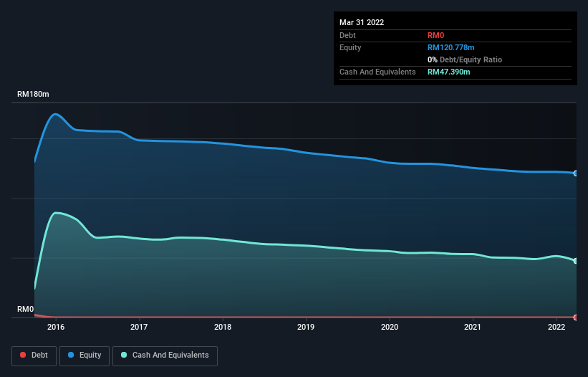This screenshot has width=588, height=377.
Task: Click the RM180m y-axis label
Action: 33,94
